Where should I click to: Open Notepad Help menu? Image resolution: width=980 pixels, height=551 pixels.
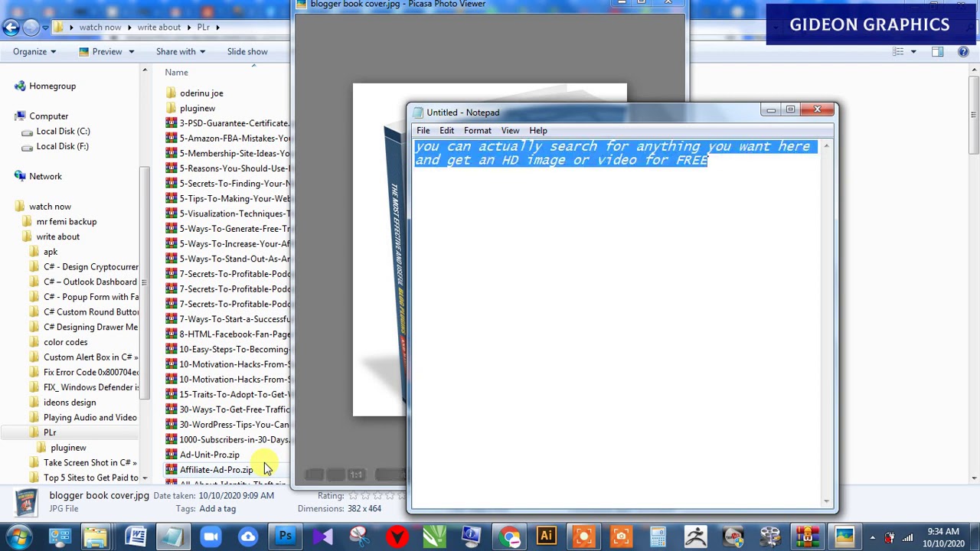coord(538,131)
